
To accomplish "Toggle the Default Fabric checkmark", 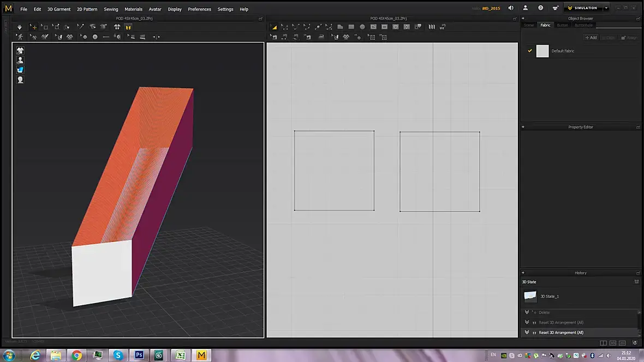I will [530, 51].
